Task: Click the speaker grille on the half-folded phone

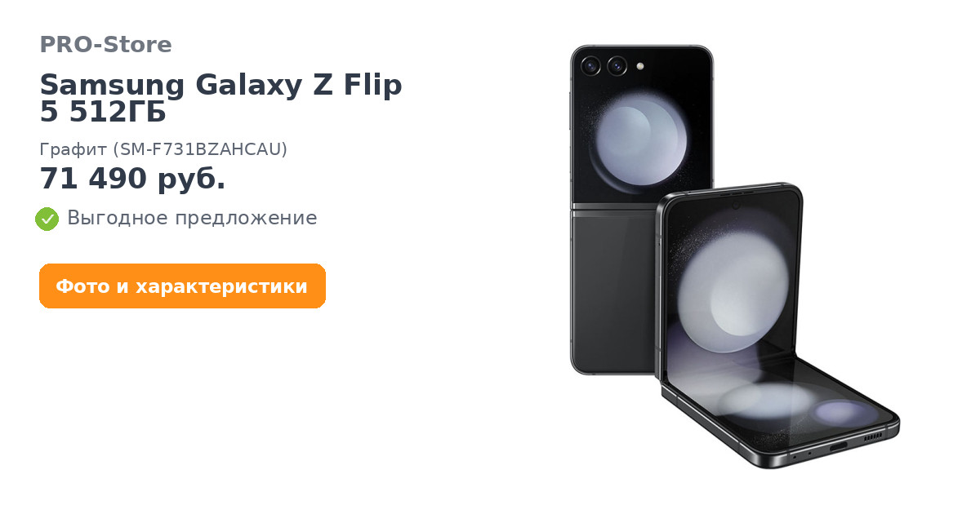Action: [x=874, y=436]
